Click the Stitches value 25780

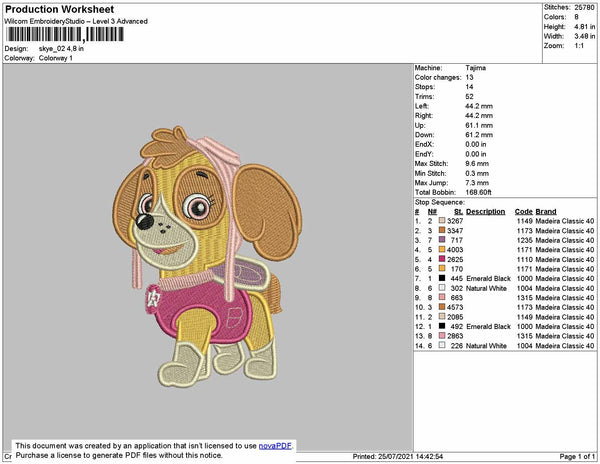584,7
